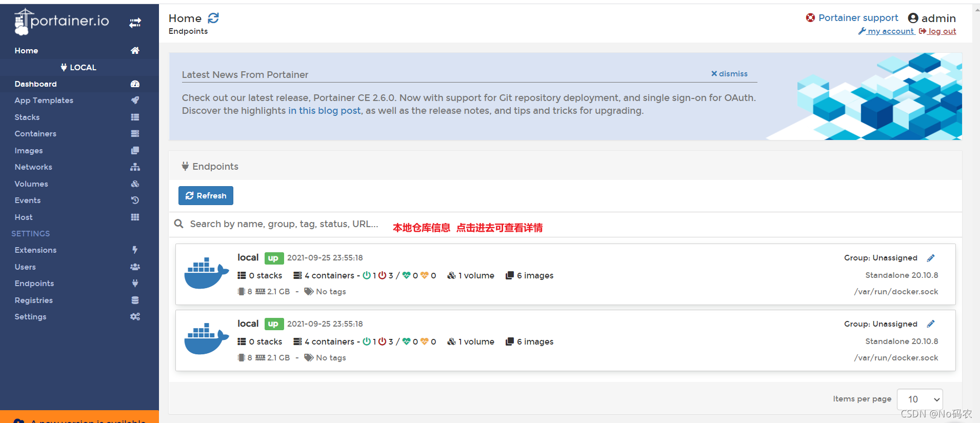Click the Events history icon

135,200
